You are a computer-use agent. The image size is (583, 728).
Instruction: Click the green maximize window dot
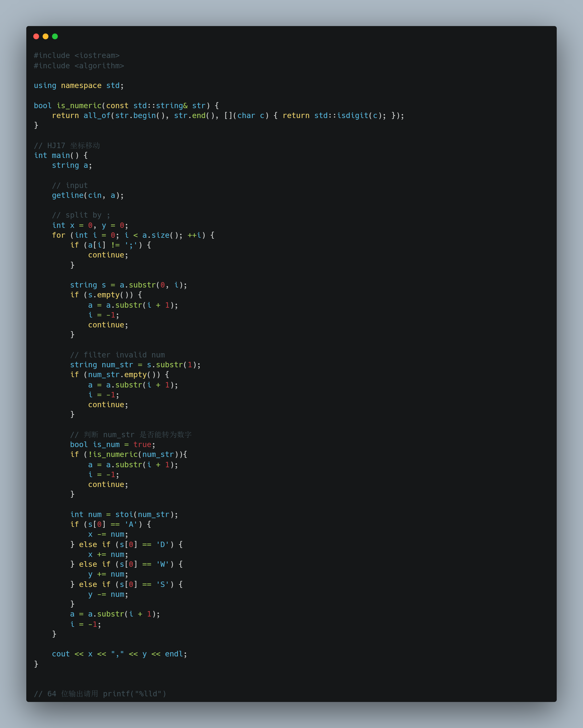tap(55, 36)
